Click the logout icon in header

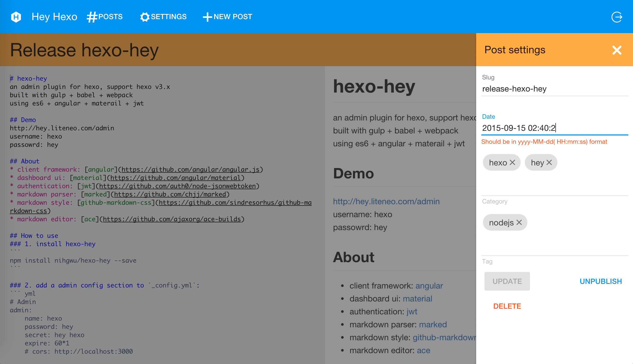point(617,17)
